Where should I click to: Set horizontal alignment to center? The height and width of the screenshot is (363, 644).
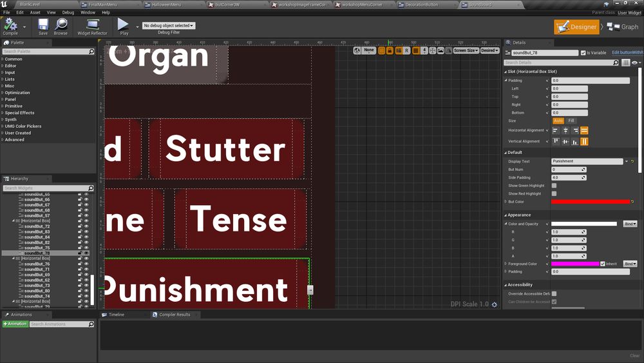tap(565, 130)
